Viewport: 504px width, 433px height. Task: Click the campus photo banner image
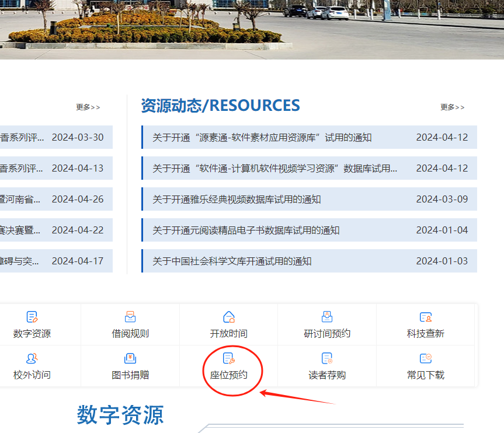(252, 29)
